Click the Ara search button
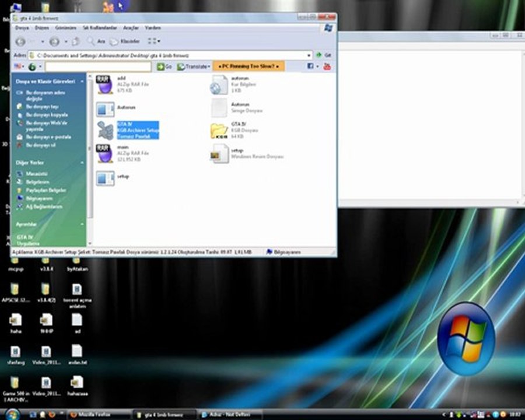 click(96, 41)
